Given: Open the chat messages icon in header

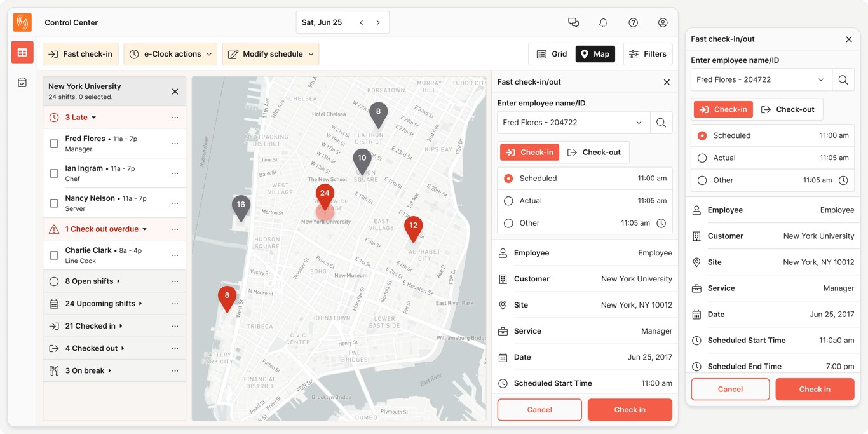Looking at the screenshot, I should point(573,22).
